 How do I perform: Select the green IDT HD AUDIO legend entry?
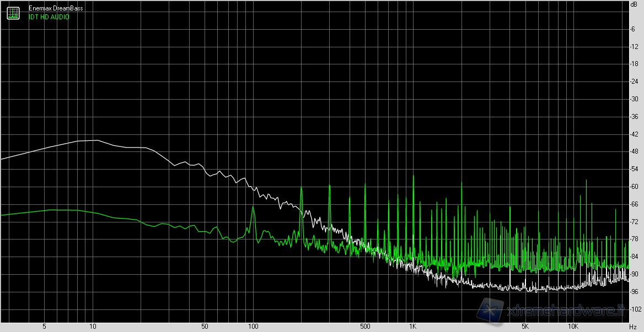(49, 17)
